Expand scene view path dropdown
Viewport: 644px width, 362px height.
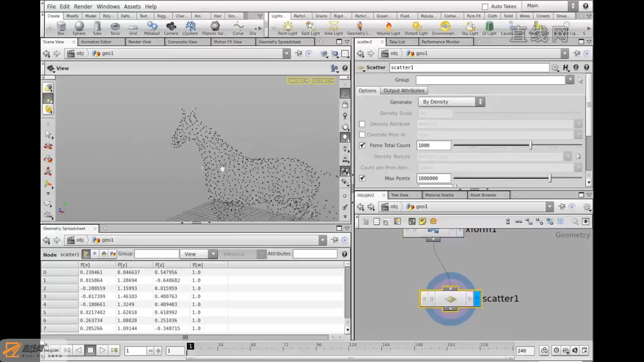click(286, 54)
